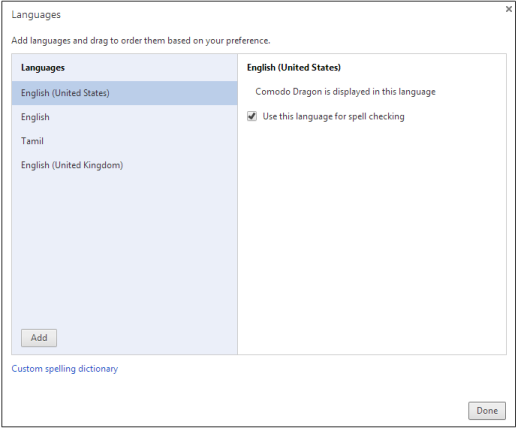Click the 'Comodo Dragon is displayed in this language' text
Viewport: 518px width, 428px height.
[x=345, y=92]
